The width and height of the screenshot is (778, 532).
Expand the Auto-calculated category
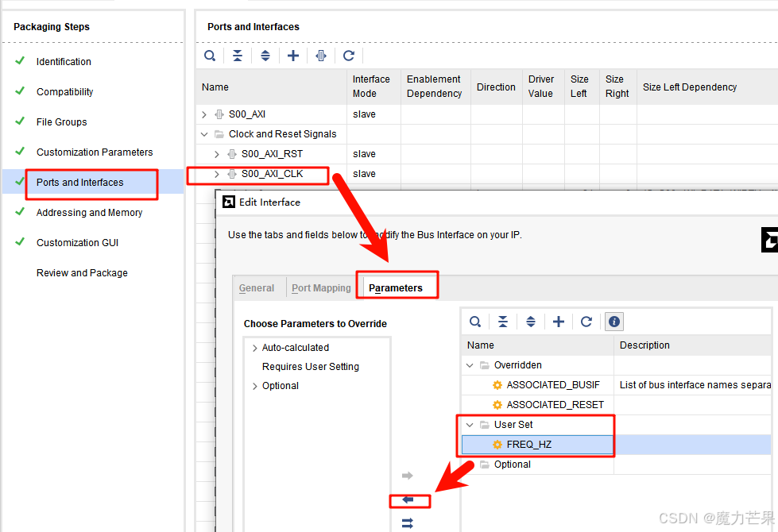254,348
